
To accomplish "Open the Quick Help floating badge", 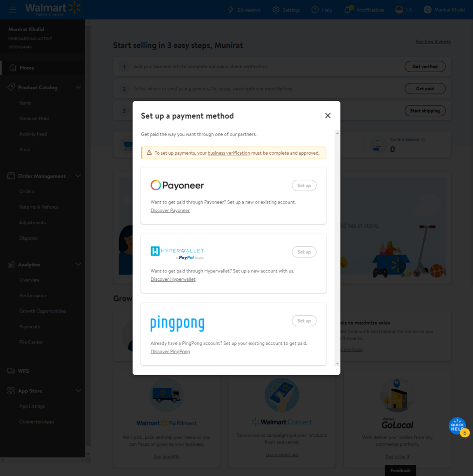I will coord(457,426).
